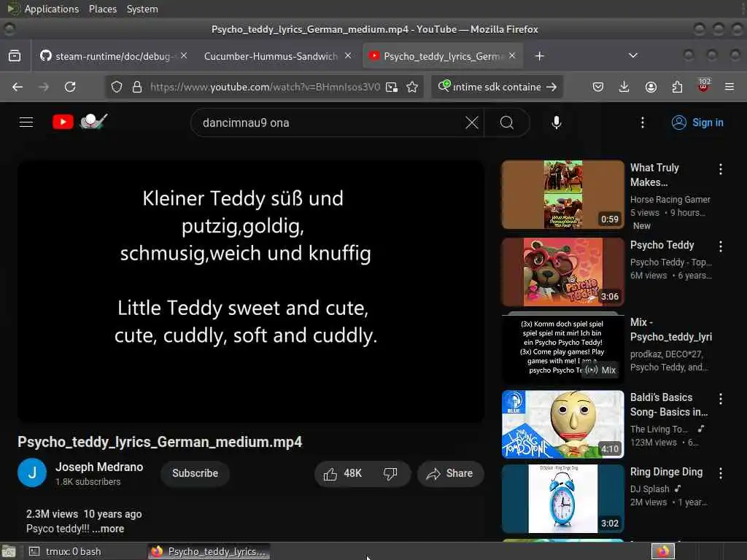Screen dimensions: 747x560
Task: View site security padlock info
Action: [x=137, y=87]
